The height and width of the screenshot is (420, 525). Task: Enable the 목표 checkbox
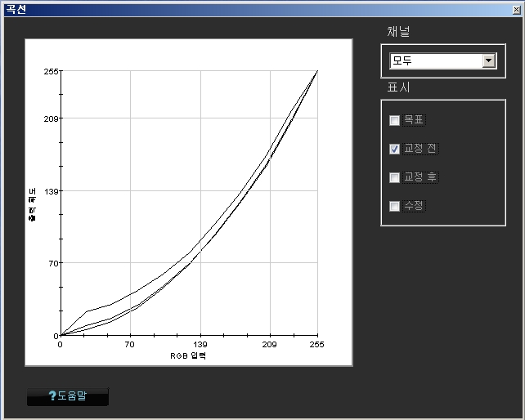pos(395,120)
